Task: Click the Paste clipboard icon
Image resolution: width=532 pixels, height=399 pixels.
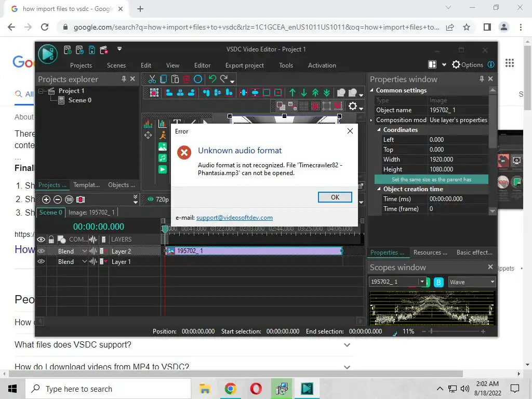Action: [x=175, y=79]
